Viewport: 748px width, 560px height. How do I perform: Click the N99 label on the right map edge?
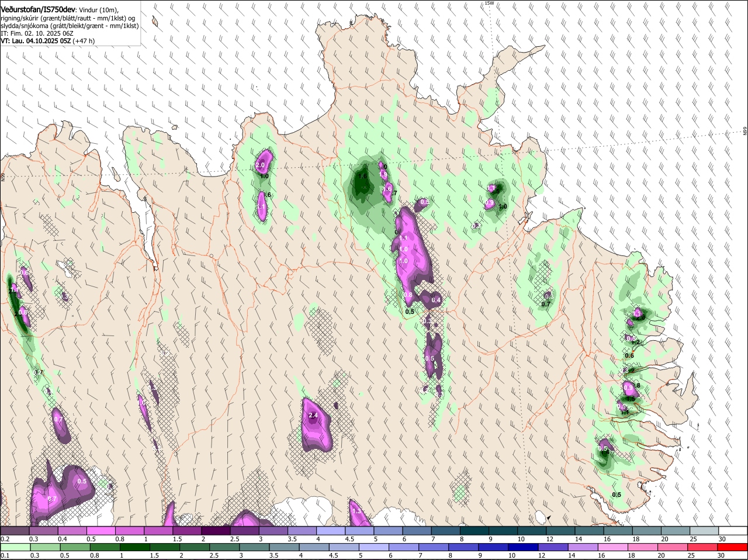745,131
